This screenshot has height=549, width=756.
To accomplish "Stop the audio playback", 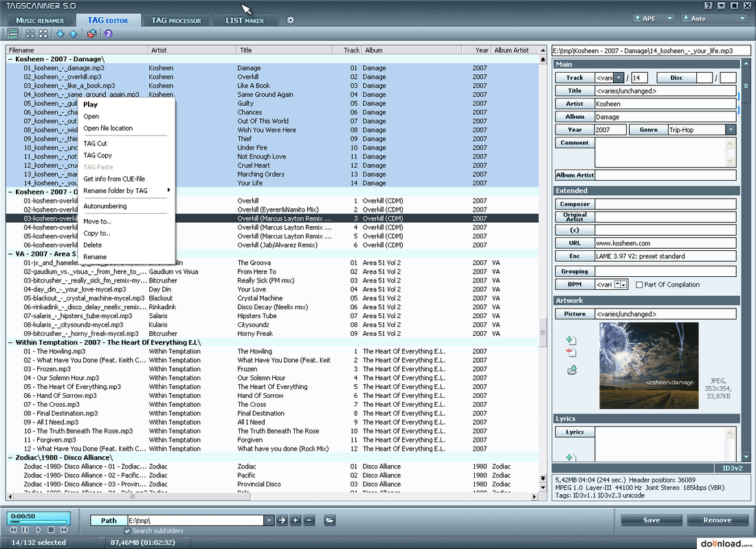I will (51, 530).
